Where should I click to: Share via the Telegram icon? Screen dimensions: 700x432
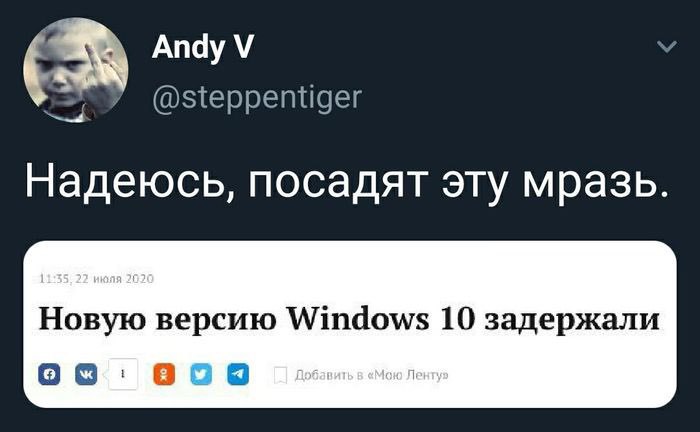click(238, 374)
